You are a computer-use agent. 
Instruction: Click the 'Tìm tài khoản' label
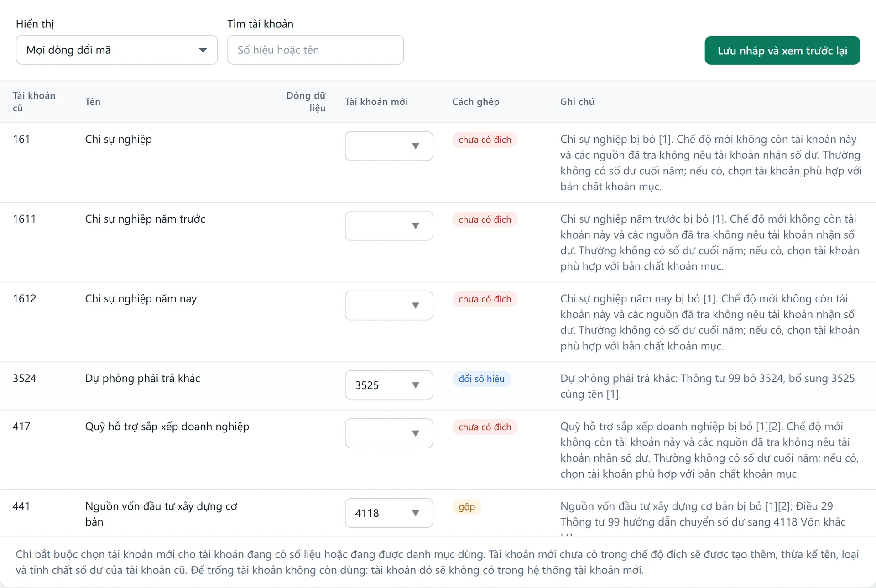click(261, 24)
